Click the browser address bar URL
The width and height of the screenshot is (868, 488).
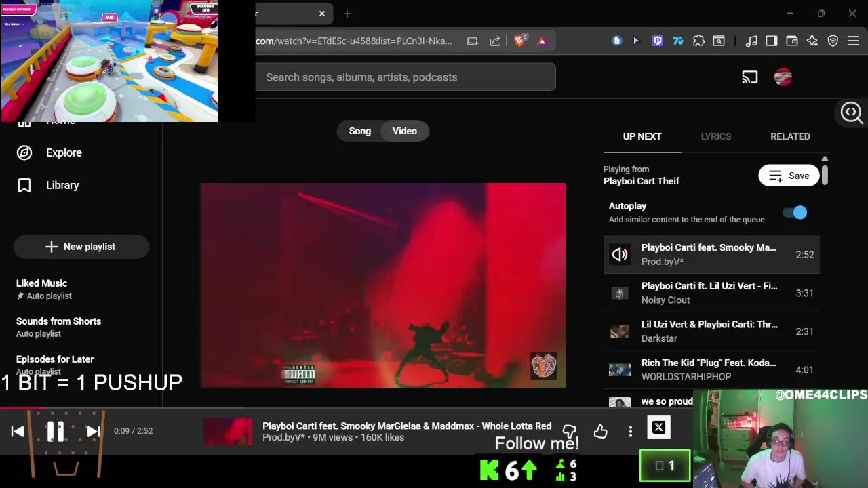[353, 41]
